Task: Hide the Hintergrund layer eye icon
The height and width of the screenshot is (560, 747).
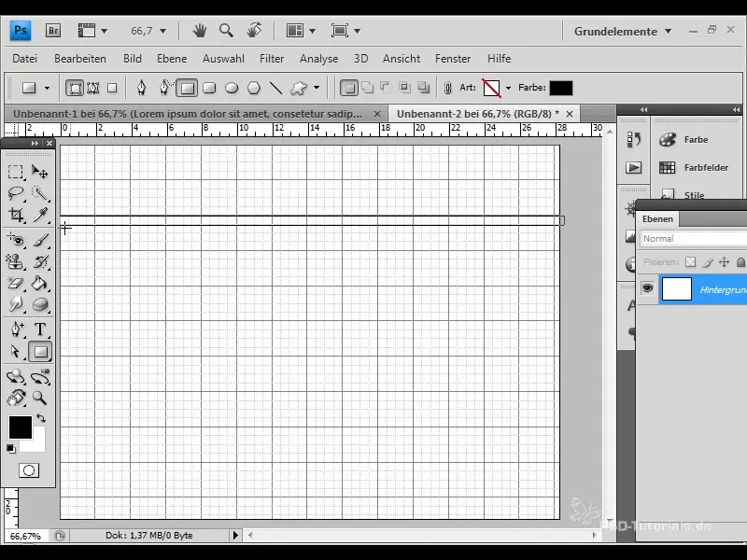Action: click(647, 288)
